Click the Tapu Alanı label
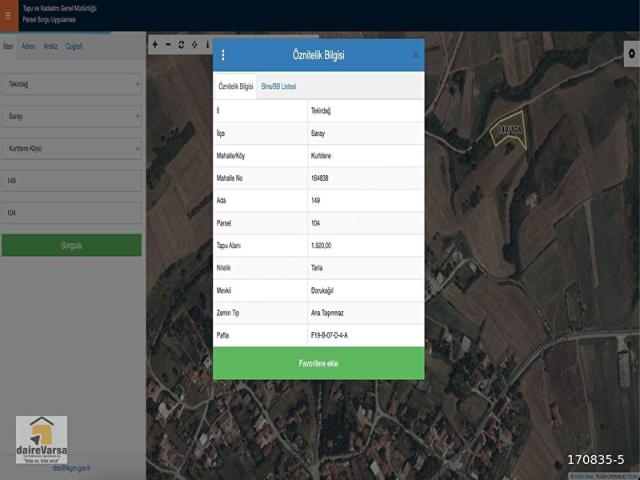This screenshot has width=640, height=480. pos(229,246)
